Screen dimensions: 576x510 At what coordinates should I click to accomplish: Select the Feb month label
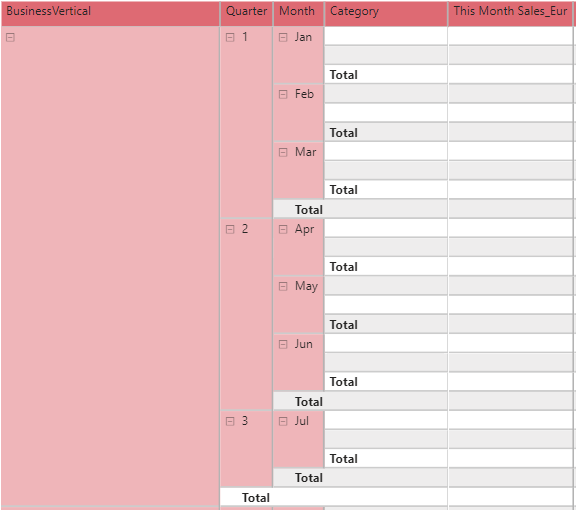[304, 94]
